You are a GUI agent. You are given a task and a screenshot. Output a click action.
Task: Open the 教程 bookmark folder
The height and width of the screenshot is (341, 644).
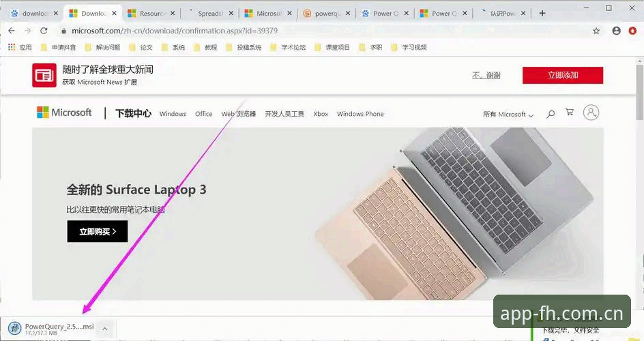[205, 47]
